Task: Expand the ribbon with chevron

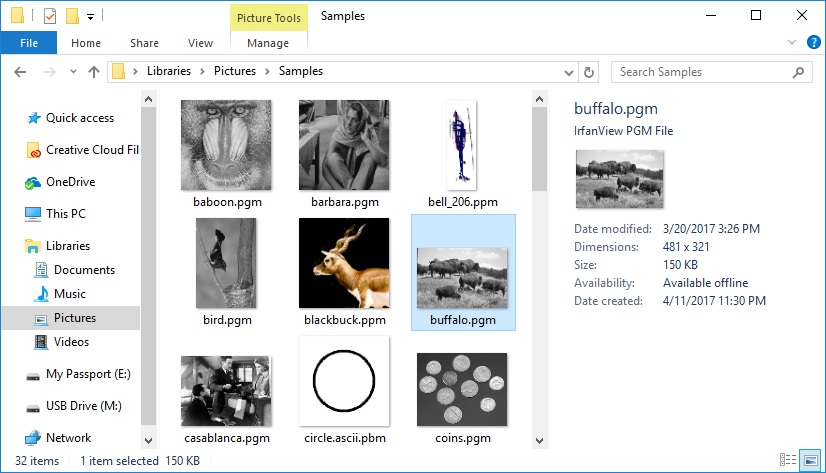Action: pyautogui.click(x=791, y=42)
